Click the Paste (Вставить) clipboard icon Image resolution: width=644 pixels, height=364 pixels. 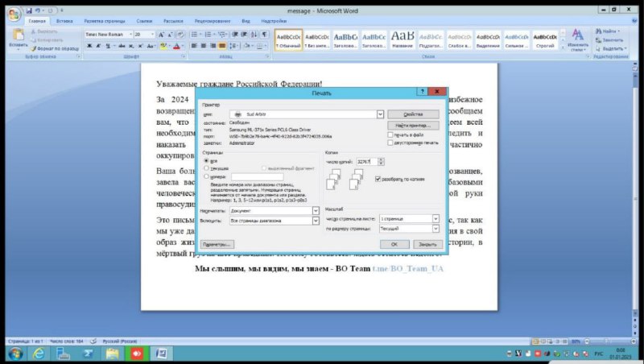click(x=18, y=35)
